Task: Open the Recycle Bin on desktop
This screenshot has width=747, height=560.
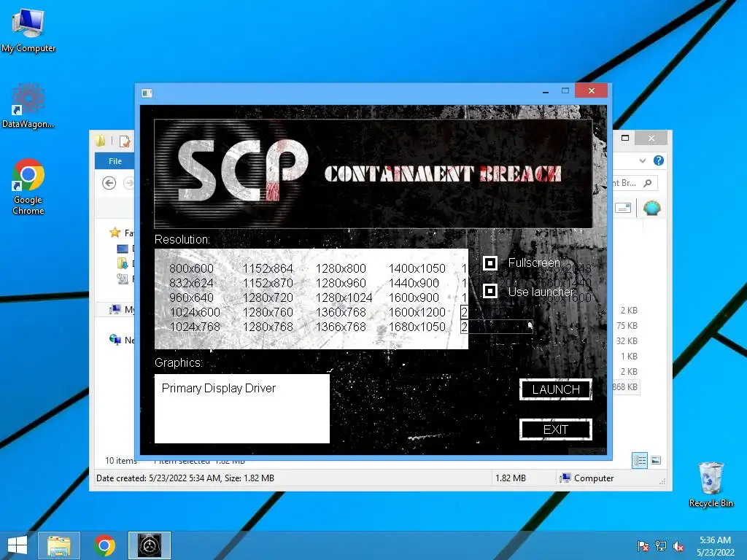Action: [x=711, y=484]
